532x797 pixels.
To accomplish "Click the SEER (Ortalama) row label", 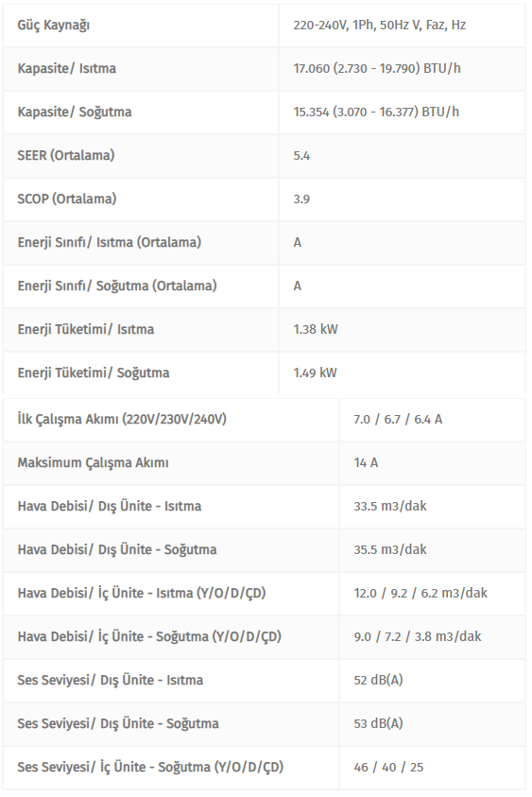I will point(65,155).
